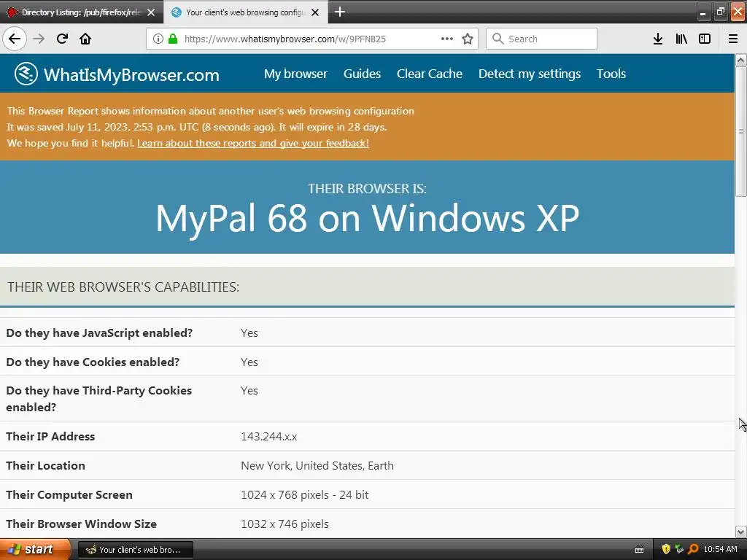Open the My browser menu

[x=296, y=74]
